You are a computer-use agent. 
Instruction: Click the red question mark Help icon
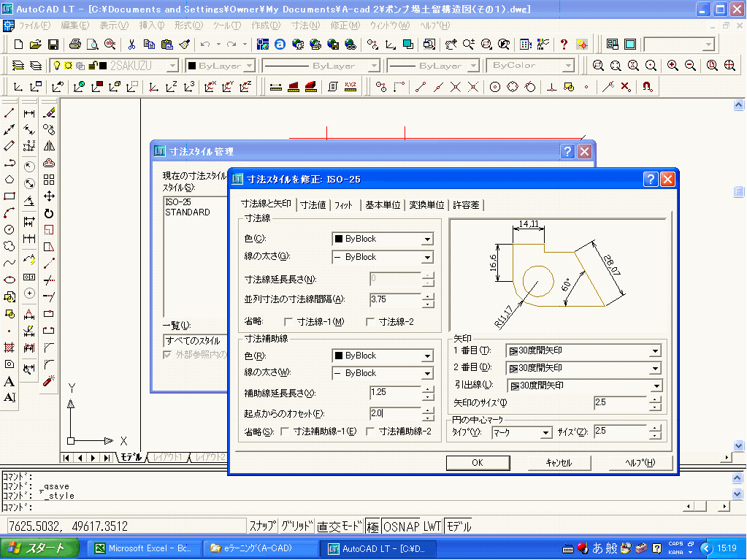point(564,45)
